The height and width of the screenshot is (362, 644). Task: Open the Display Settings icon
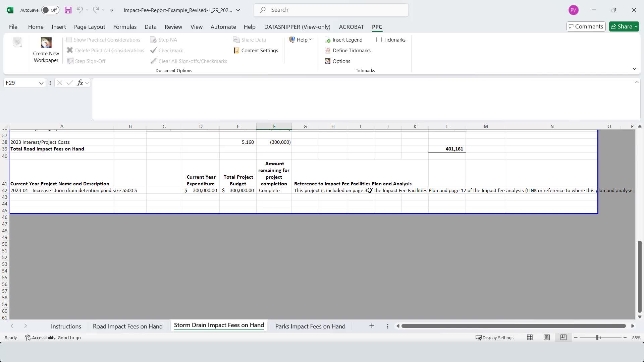pos(479,338)
